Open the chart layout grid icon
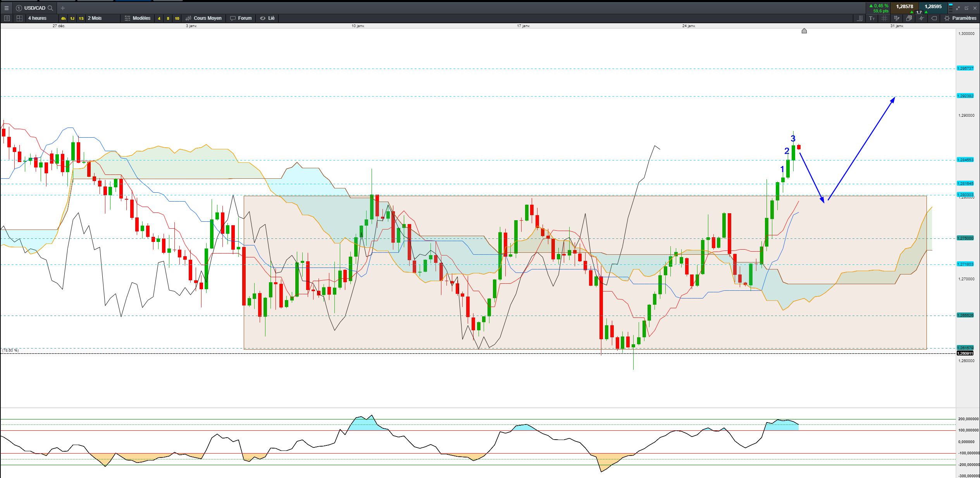 (x=19, y=18)
